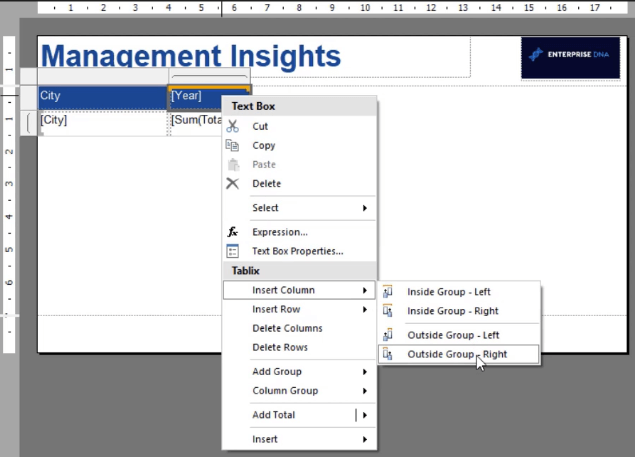The height and width of the screenshot is (457, 635).
Task: Choose Outside Group - Right option
Action: [x=459, y=354]
